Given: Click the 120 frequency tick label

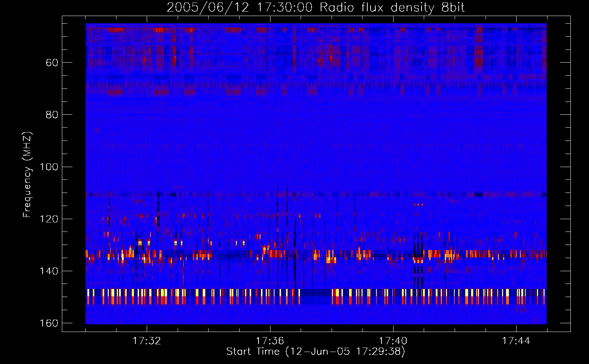Looking at the screenshot, I should tap(49, 219).
